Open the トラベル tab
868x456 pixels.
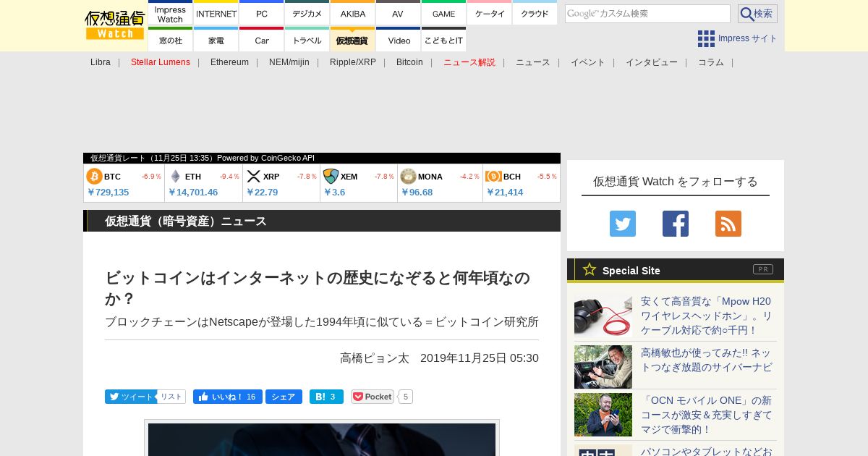tap(307, 41)
